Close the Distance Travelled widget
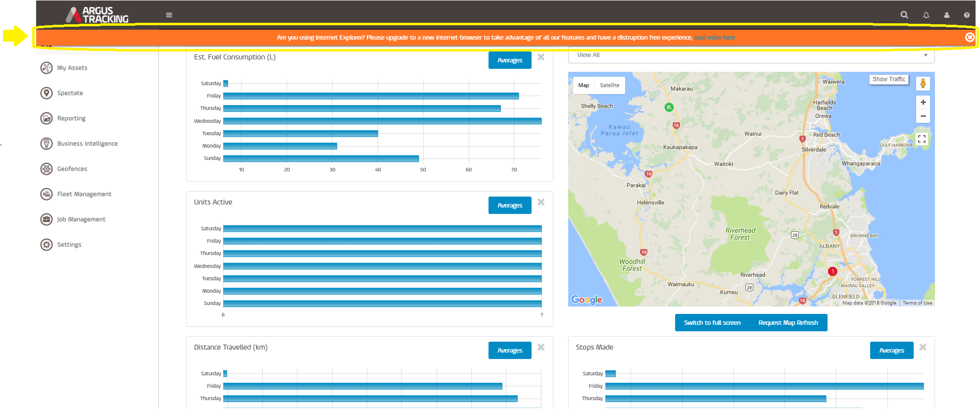The width and height of the screenshot is (980, 411). (x=541, y=347)
